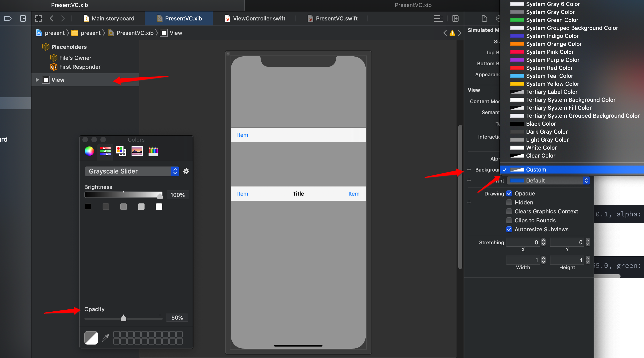
Task: Adjust the Stretching Height stepper
Action: tap(588, 260)
